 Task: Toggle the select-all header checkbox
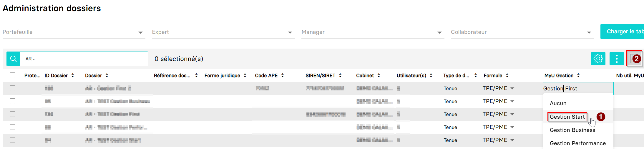[x=12, y=75]
